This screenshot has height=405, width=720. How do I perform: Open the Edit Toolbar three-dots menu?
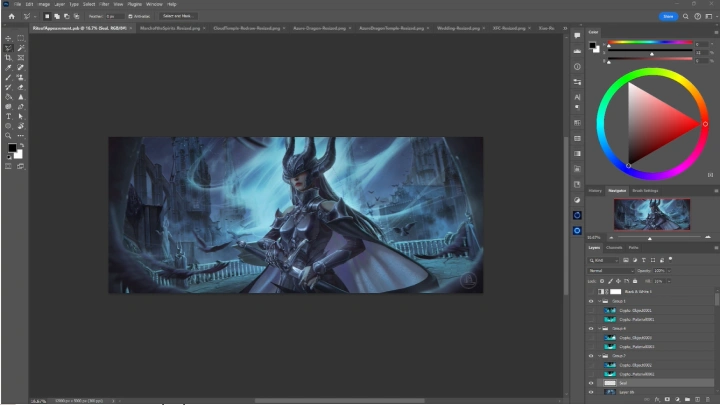[x=21, y=136]
